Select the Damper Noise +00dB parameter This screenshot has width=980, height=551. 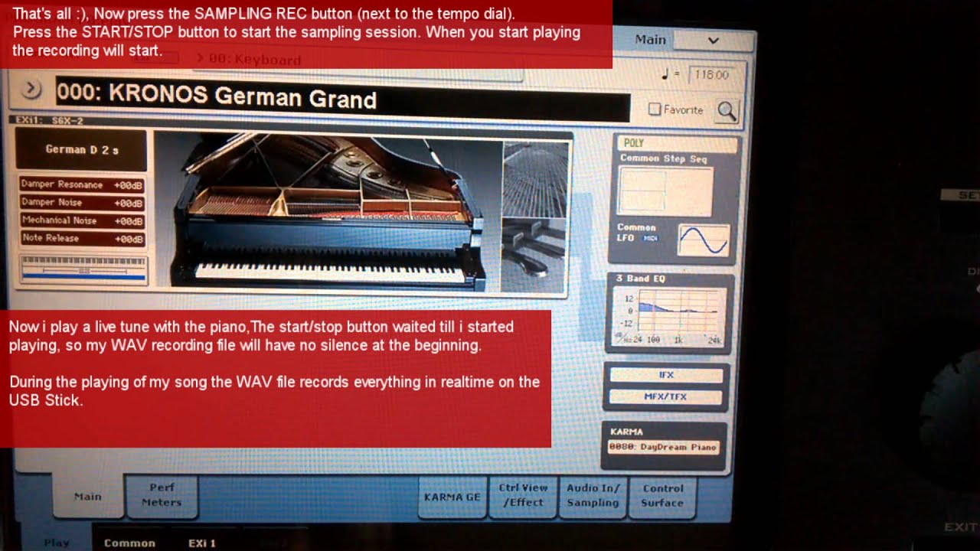point(82,203)
